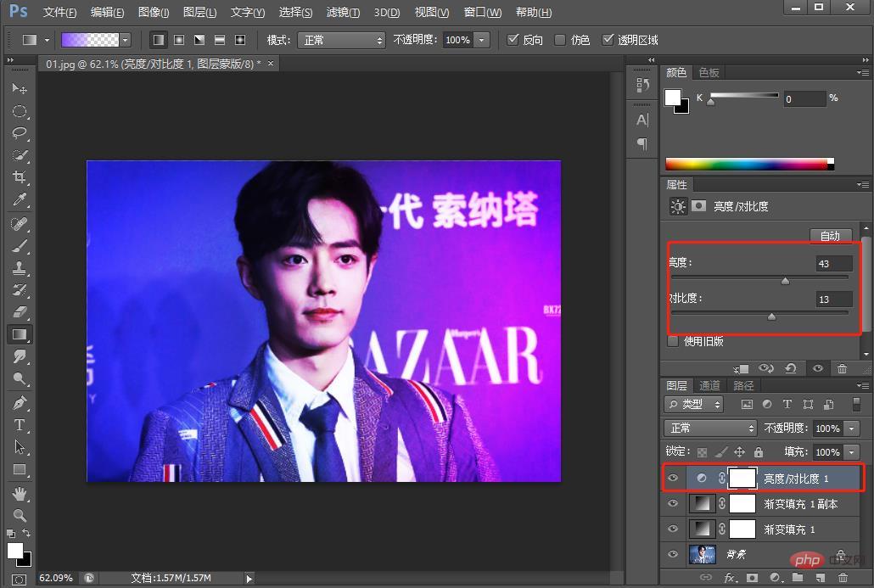This screenshot has height=588, width=874.
Task: Adjust the Brightness slider handle
Action: (785, 280)
